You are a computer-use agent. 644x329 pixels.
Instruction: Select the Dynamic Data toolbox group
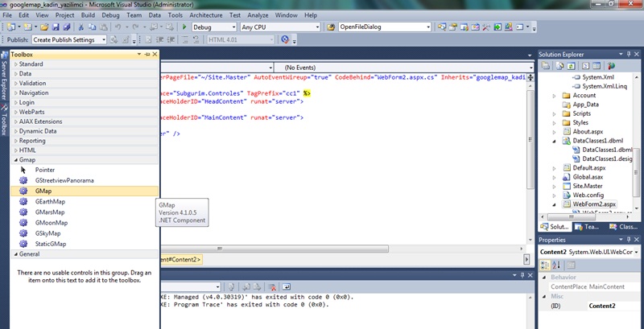point(85,131)
